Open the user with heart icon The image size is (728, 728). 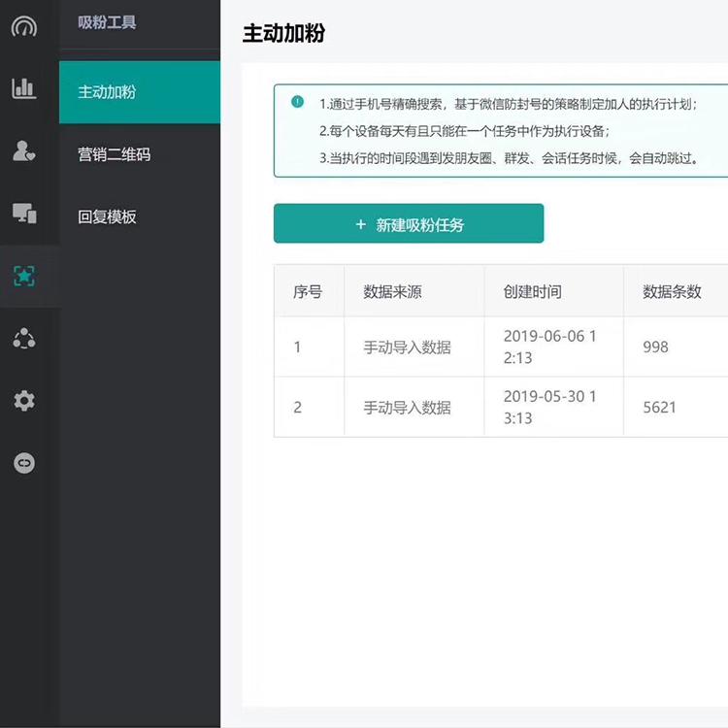click(24, 150)
